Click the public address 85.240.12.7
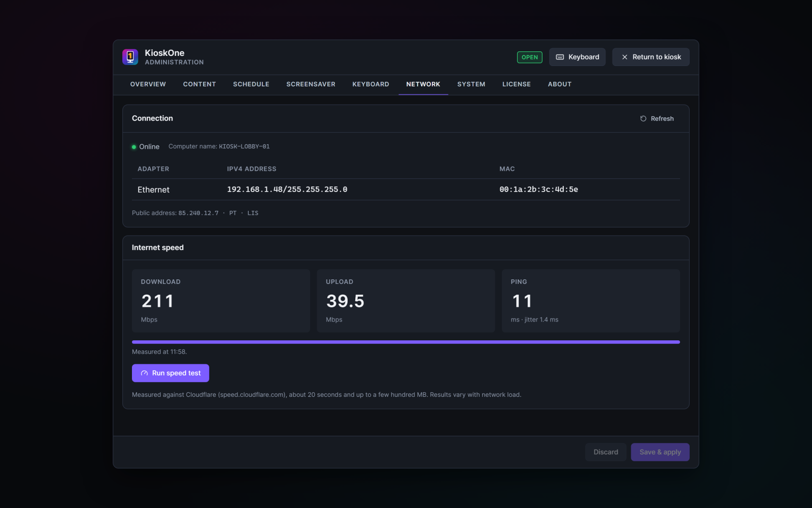This screenshot has height=508, width=812. 198,213
